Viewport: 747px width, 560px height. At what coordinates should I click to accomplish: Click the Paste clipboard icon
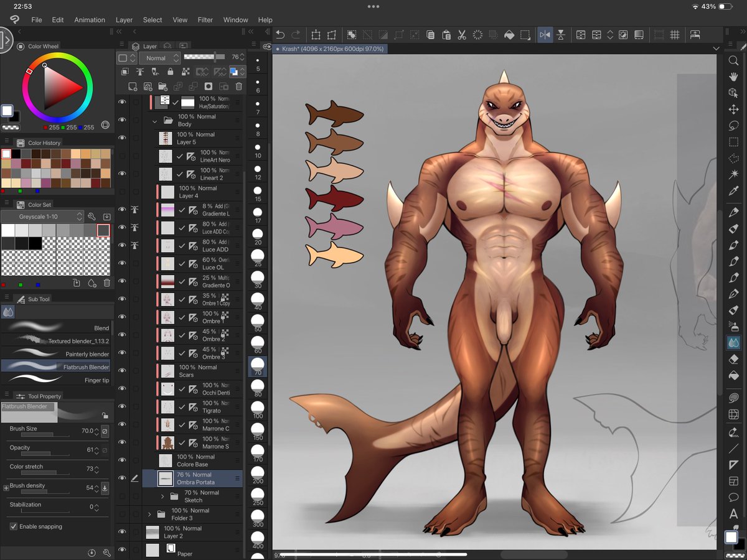[446, 35]
